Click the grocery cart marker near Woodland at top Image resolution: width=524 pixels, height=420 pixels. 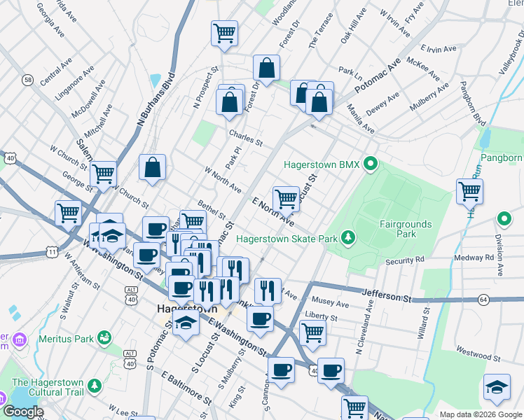click(x=225, y=34)
